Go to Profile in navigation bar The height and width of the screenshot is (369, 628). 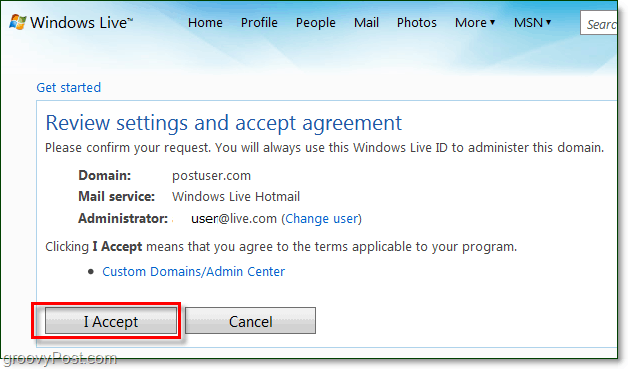pos(259,23)
